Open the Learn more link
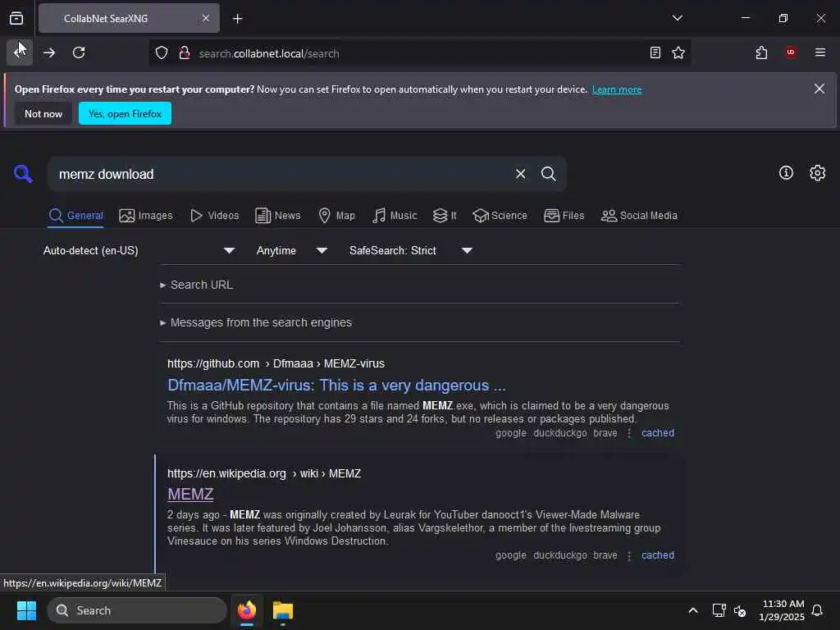The height and width of the screenshot is (630, 840). (x=617, y=89)
